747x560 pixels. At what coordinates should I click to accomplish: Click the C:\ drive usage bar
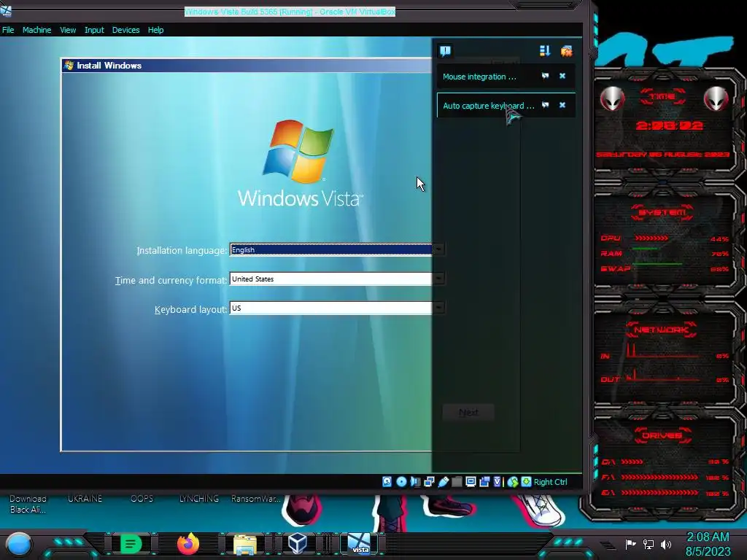point(632,462)
